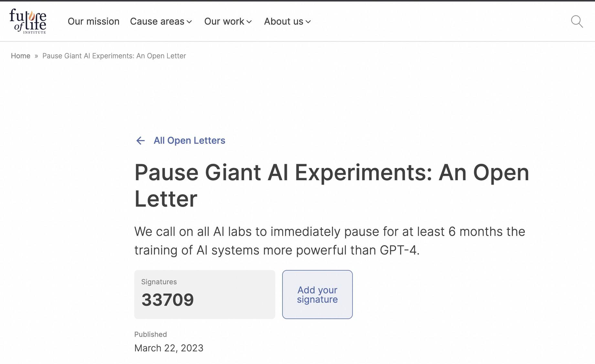Screen dimensions: 595x364
Task: Go to Home in the breadcrumb
Action: [x=20, y=56]
